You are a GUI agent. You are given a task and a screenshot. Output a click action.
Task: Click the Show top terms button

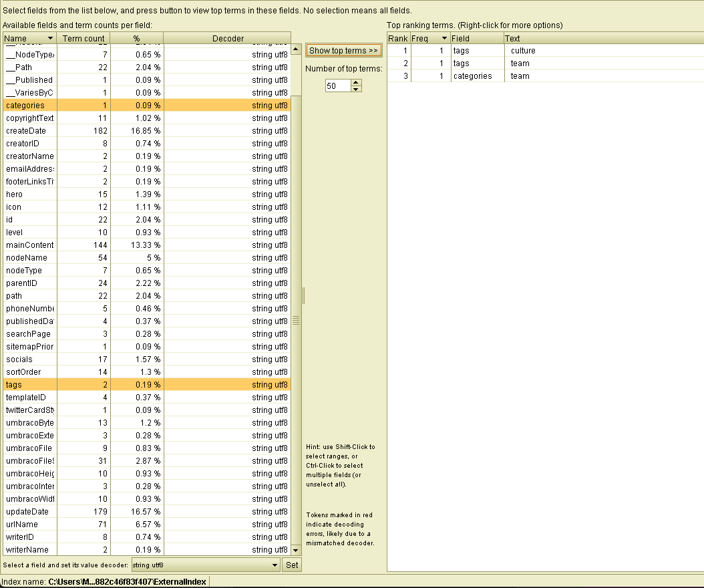click(344, 51)
